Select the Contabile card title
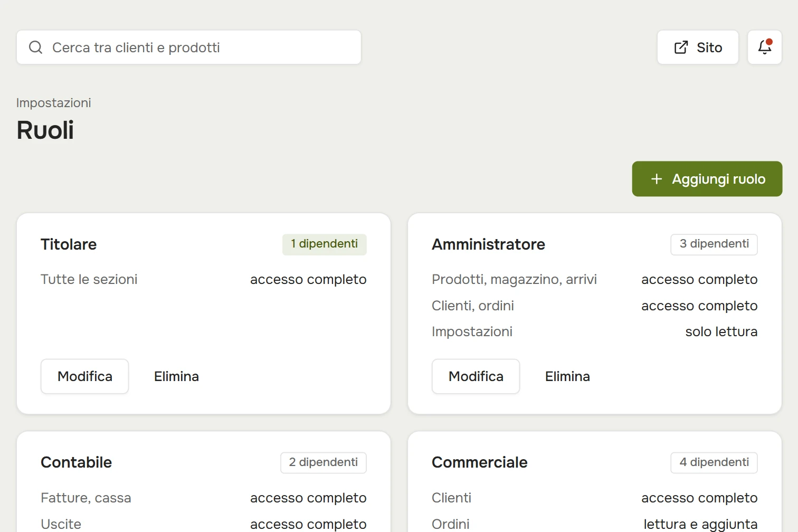Viewport: 798px width, 532px height. pos(77,462)
